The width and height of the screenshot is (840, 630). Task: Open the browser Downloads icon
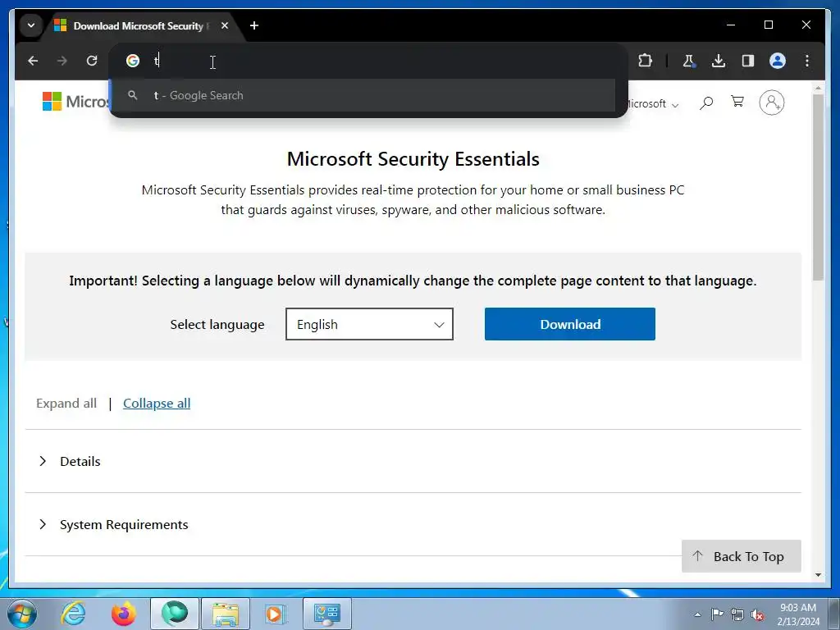tap(719, 61)
